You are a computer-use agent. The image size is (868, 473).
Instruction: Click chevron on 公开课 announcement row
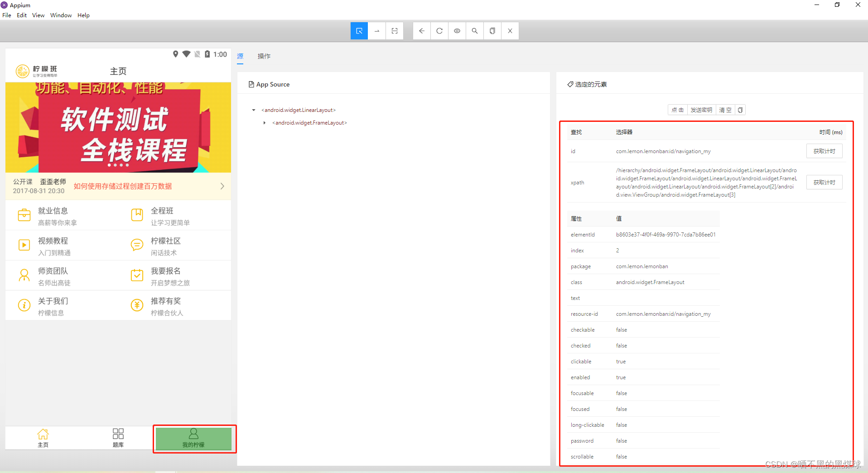pos(222,186)
